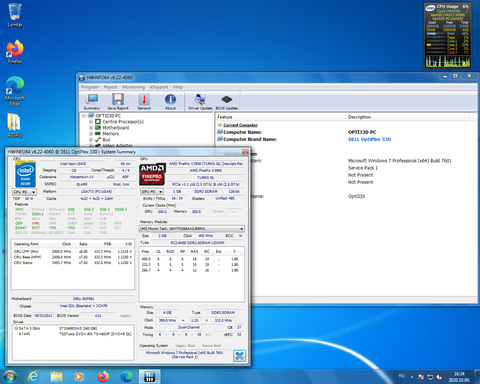Select Memory in the tree
This screenshot has width=480, height=384.
[x=110, y=134]
